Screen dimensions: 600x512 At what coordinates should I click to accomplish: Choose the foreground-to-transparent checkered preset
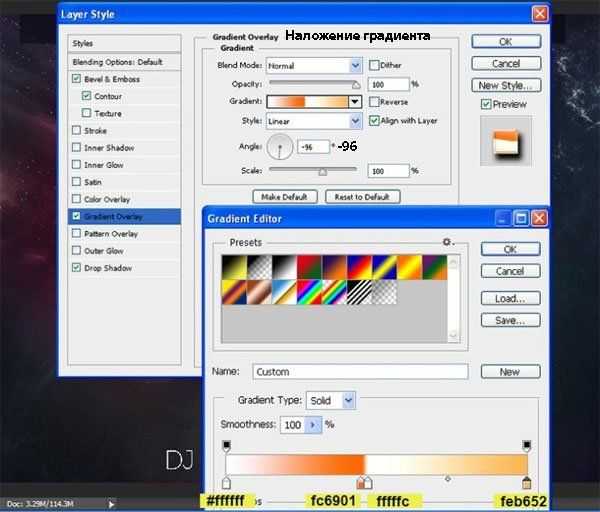[x=259, y=267]
